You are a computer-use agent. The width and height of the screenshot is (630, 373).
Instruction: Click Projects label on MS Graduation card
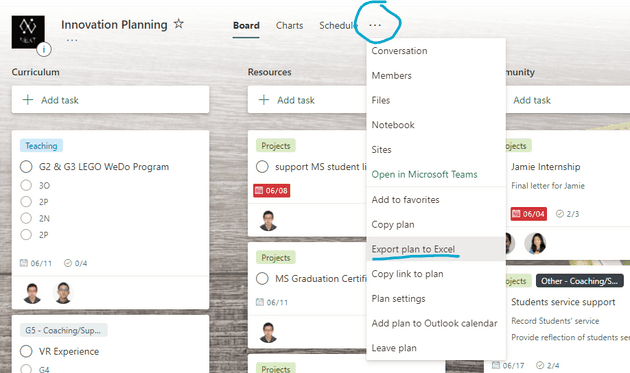click(276, 257)
